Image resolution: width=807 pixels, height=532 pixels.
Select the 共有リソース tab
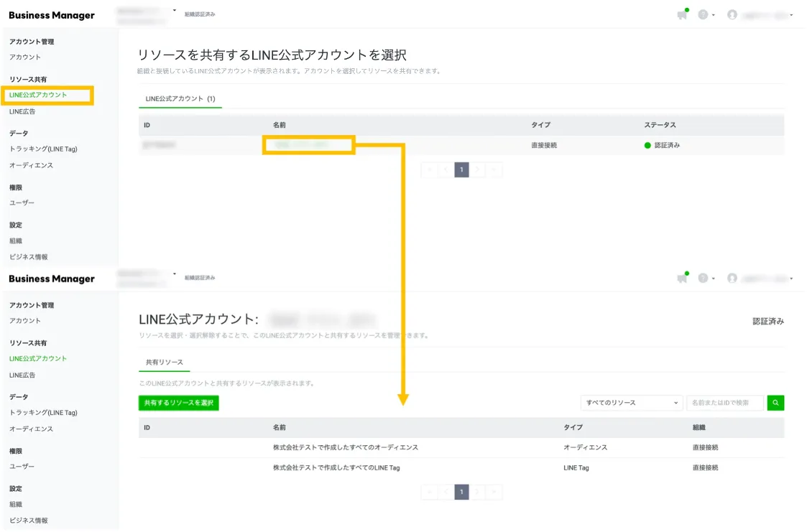(164, 363)
